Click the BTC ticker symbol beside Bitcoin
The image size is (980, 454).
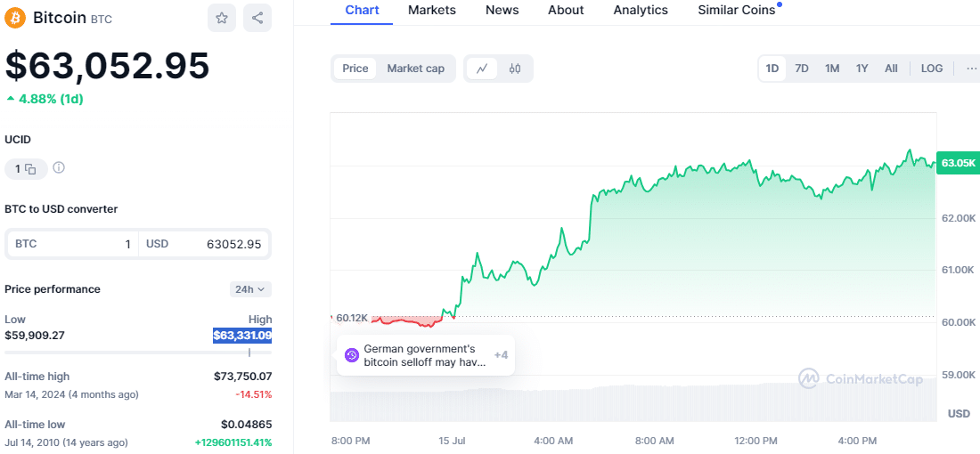tap(102, 19)
